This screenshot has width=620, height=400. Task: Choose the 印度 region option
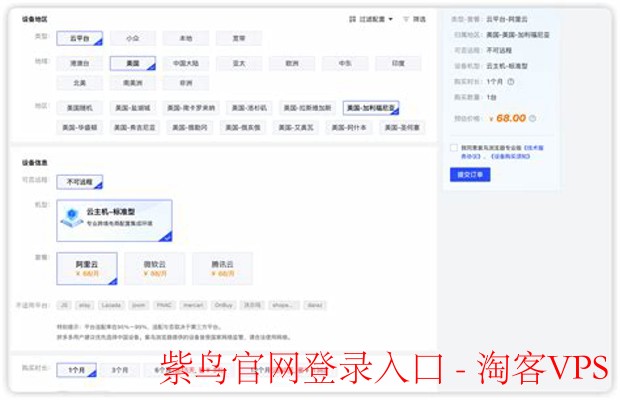398,63
